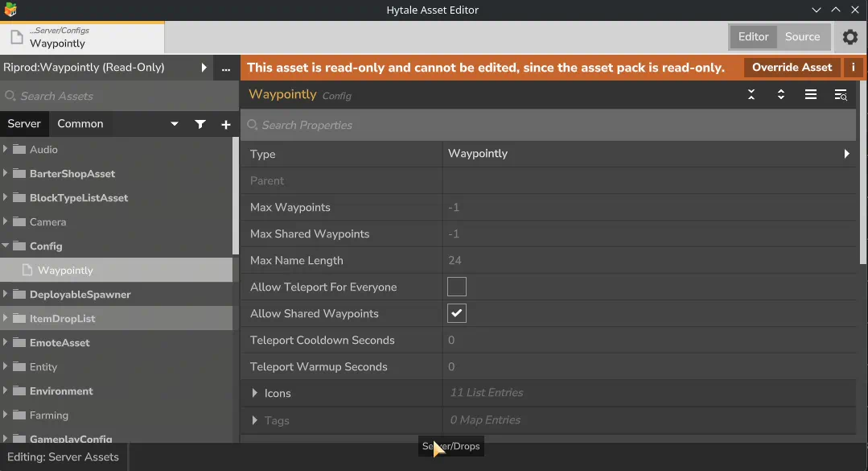The width and height of the screenshot is (868, 471).
Task: Select Waypointly in the asset tree
Action: [x=117, y=270]
